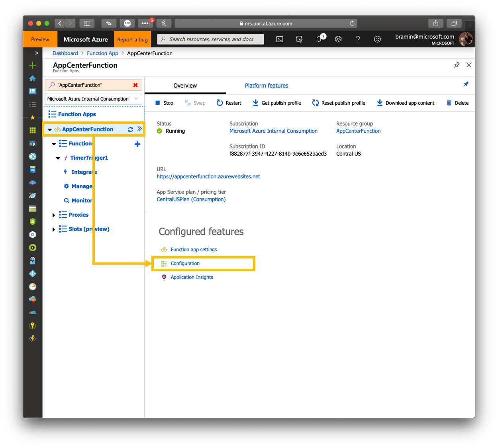Open subscription dropdown Microsoft Azure Internal Consumption
Viewport: 498px width, 448px height.
coord(93,99)
